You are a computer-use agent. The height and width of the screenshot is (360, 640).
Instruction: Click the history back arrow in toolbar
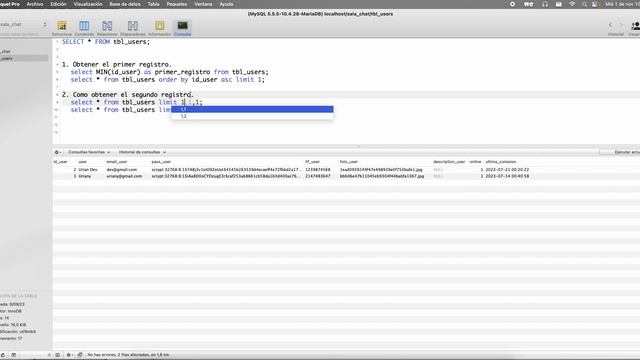(x=611, y=25)
